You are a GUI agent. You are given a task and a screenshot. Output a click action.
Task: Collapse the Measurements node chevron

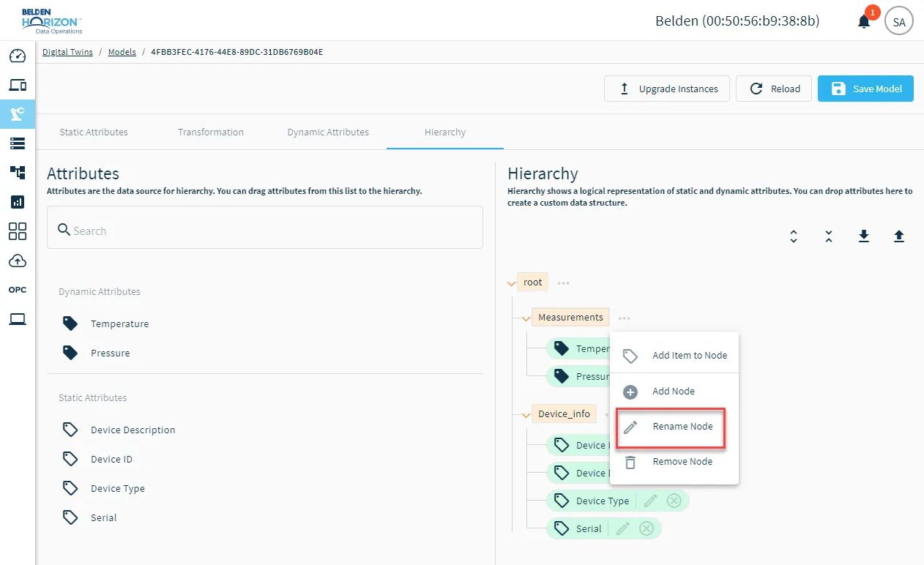526,318
